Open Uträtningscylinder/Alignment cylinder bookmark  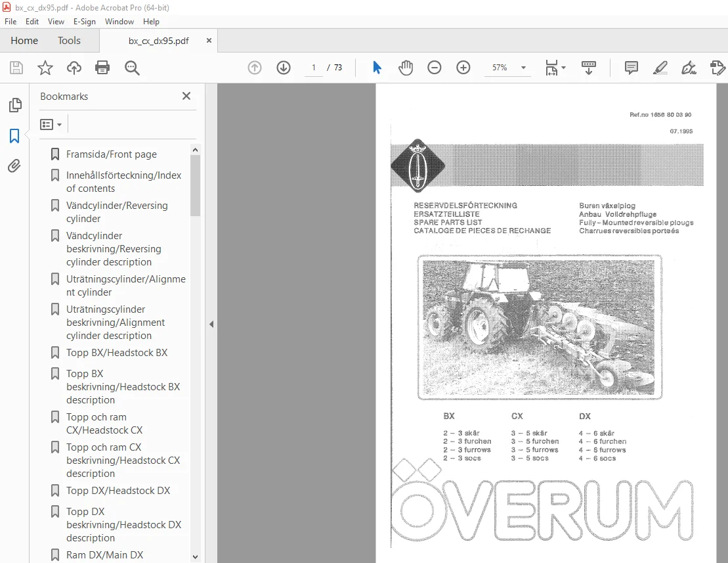pos(125,285)
